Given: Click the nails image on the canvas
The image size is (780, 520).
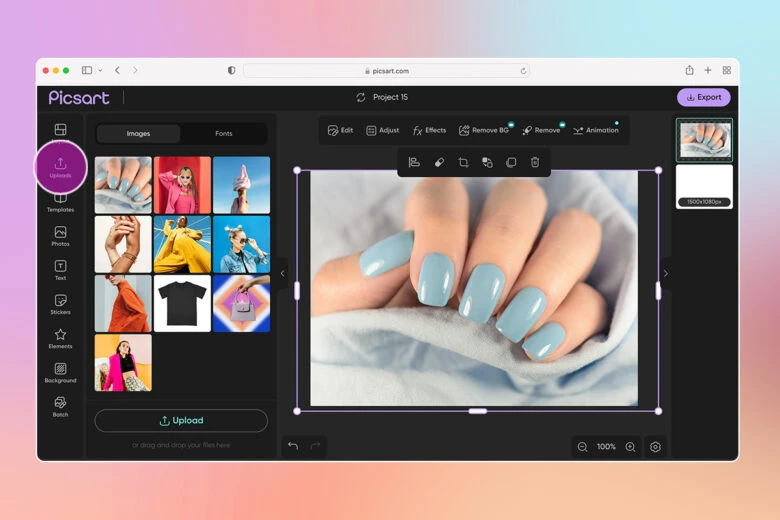Looking at the screenshot, I should [x=474, y=289].
